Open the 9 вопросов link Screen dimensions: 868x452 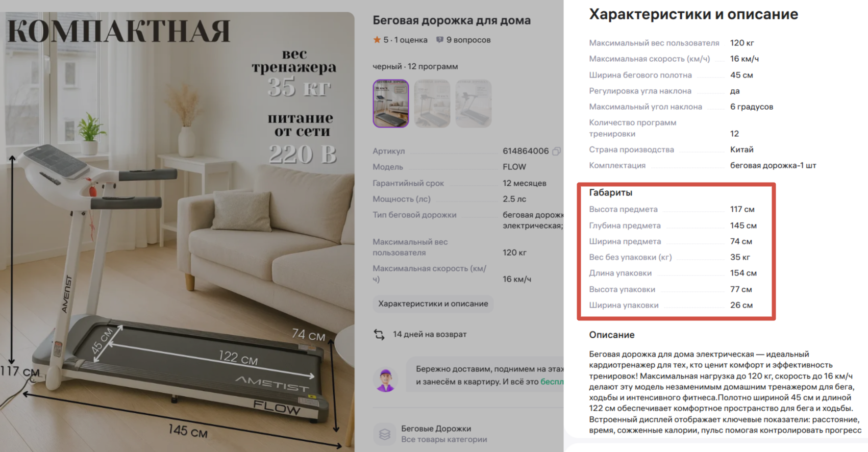coord(468,40)
